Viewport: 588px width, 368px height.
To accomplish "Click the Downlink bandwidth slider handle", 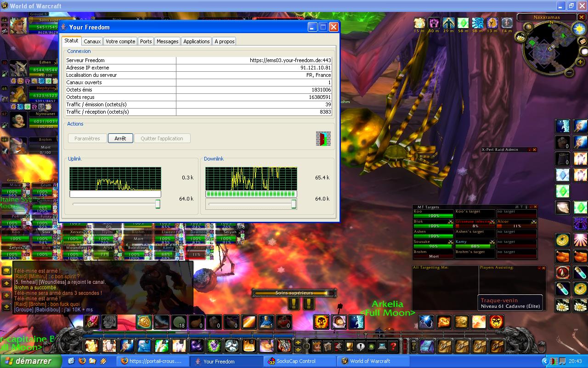I will tap(294, 204).
